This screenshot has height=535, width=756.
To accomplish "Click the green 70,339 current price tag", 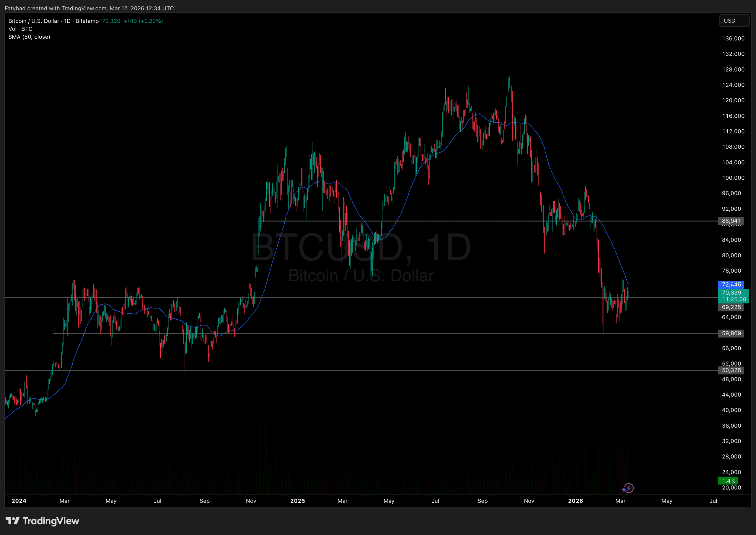I will [x=731, y=292].
